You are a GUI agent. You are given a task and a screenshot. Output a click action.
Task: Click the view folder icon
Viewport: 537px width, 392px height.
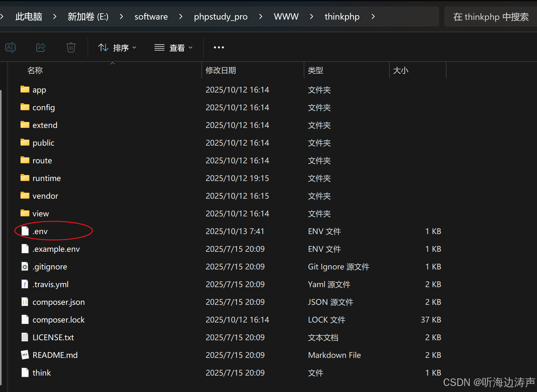click(25, 213)
